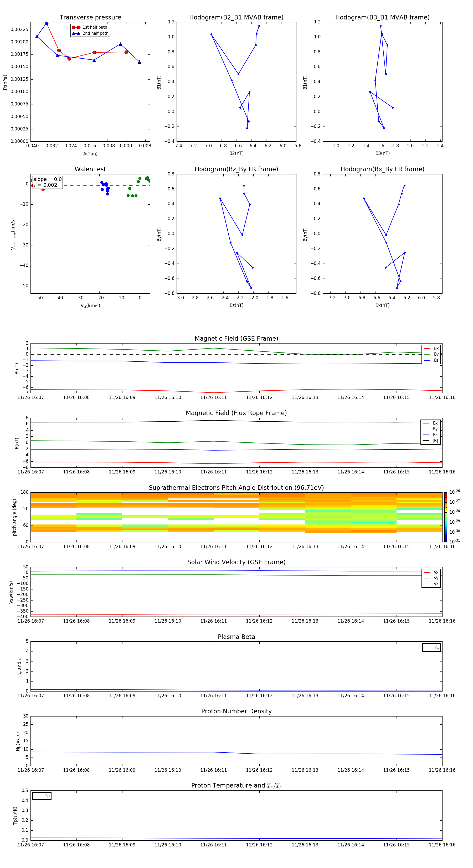Click the Suprathermal Electrons Pitch Angle Distribution title
Viewport: 473px width, 868px height.
click(x=236, y=488)
